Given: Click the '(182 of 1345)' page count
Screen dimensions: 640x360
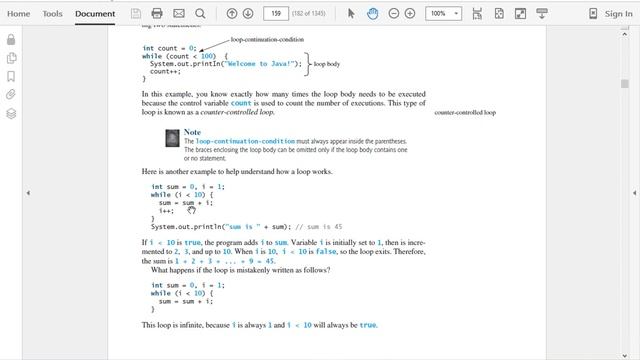Looking at the screenshot, I should click(x=309, y=13).
